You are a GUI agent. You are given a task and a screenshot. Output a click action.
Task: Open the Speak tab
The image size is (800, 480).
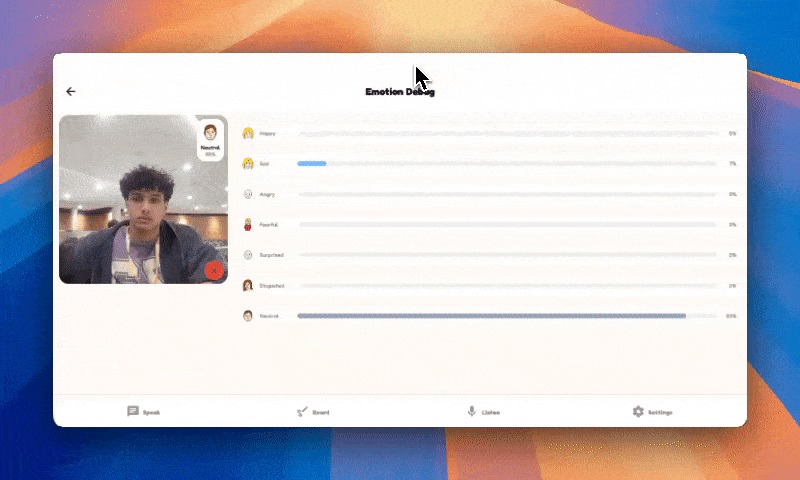(144, 412)
